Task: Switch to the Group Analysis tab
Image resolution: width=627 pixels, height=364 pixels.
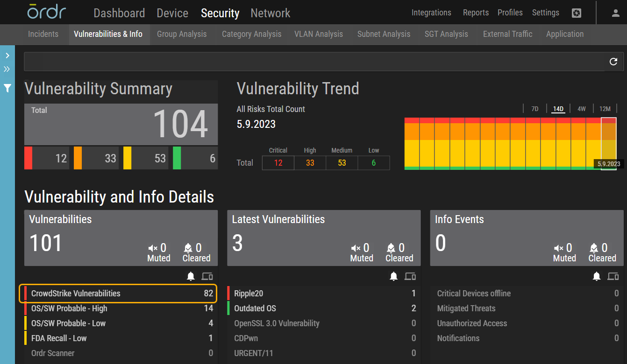Action: [182, 34]
